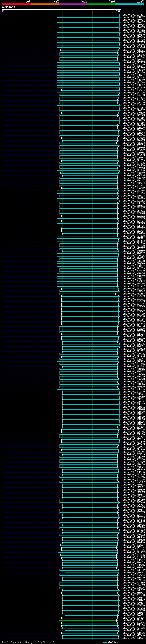Select subject label UniRef100_P07089
This screenshot has height=644, width=146.
coord(134,146)
